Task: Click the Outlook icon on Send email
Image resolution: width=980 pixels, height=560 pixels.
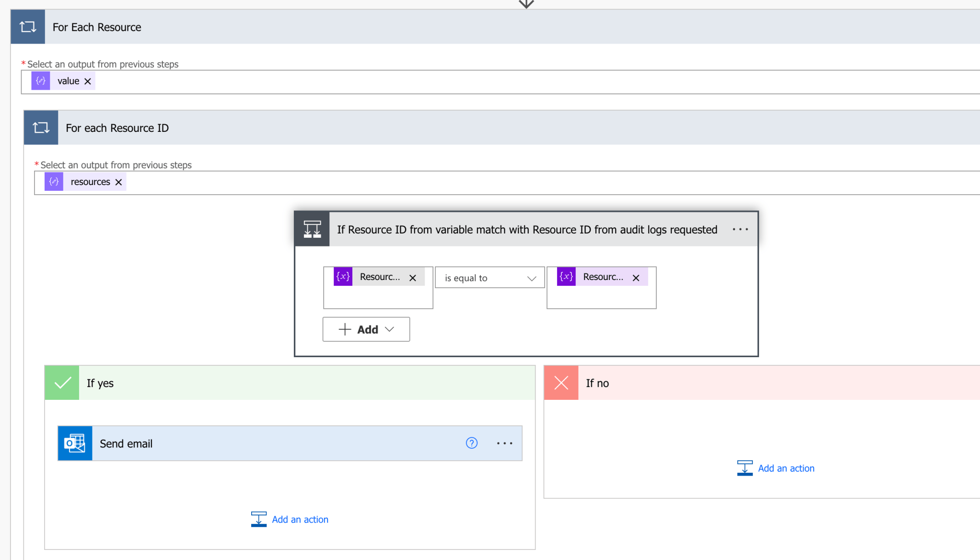Action: coord(75,443)
